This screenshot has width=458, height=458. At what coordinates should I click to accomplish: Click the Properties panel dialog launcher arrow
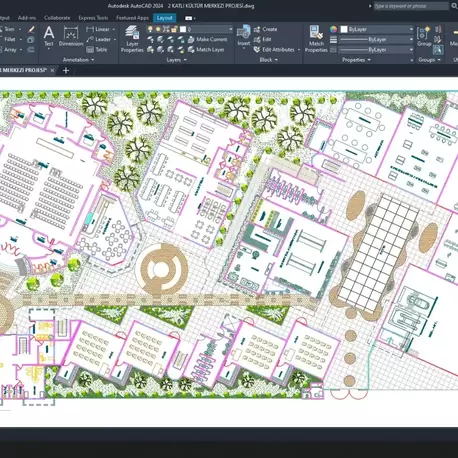tap(412, 60)
